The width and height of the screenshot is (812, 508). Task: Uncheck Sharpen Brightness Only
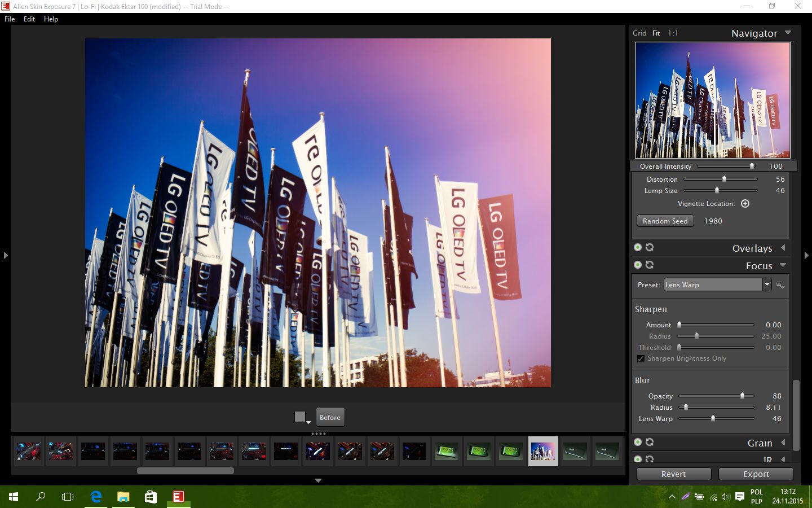click(641, 358)
